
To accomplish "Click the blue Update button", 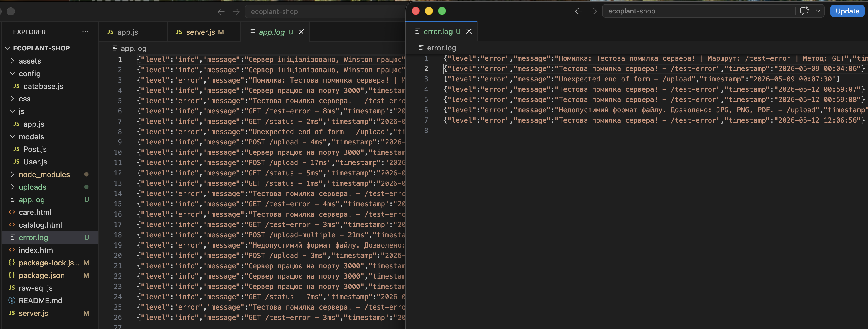I will coord(847,11).
